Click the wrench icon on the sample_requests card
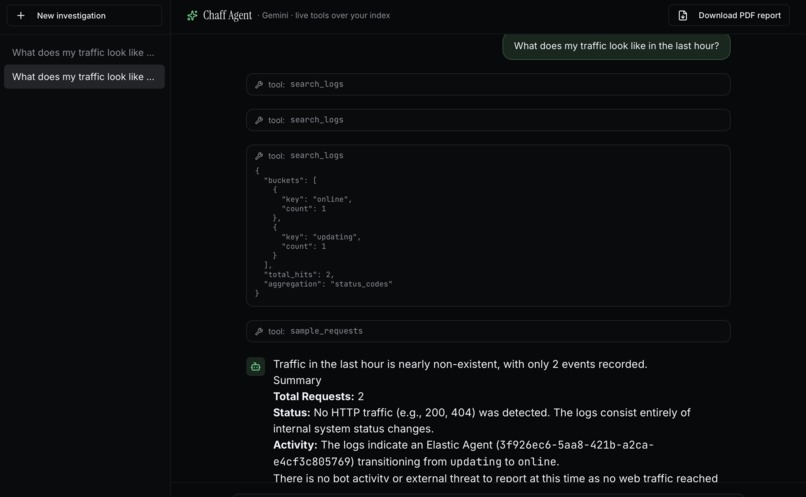806x497 pixels. click(x=259, y=332)
